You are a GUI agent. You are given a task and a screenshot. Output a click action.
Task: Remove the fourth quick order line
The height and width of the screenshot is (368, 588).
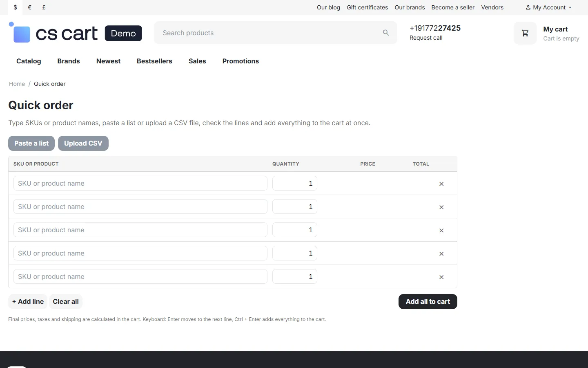(441, 254)
